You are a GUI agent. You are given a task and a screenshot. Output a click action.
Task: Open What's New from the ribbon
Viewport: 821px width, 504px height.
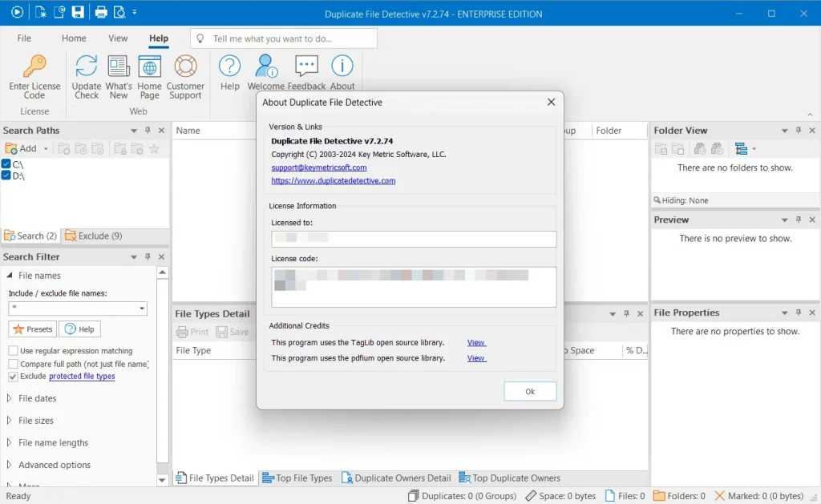click(x=119, y=67)
